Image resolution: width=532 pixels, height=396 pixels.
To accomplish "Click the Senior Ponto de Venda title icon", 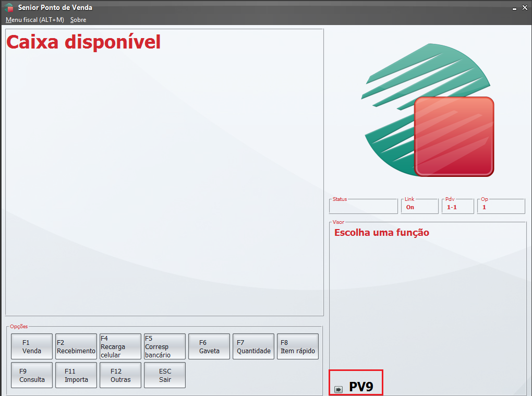I will (9, 7).
